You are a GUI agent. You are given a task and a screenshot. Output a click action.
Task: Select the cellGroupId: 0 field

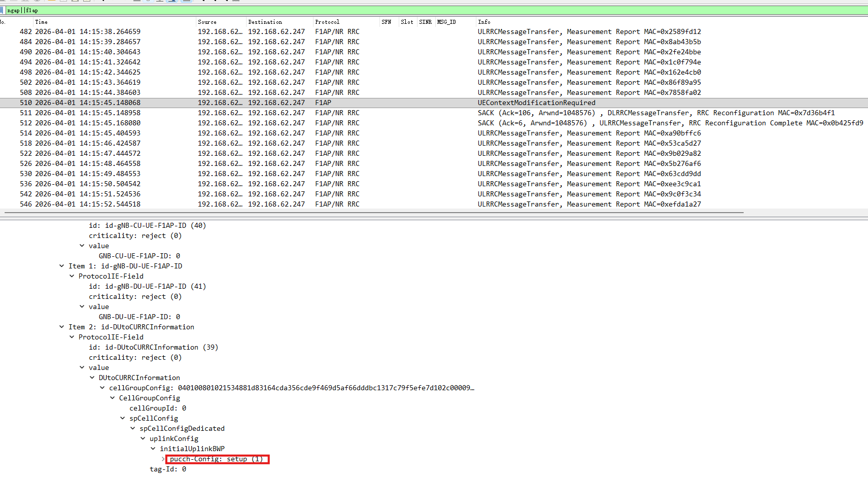[x=158, y=408]
